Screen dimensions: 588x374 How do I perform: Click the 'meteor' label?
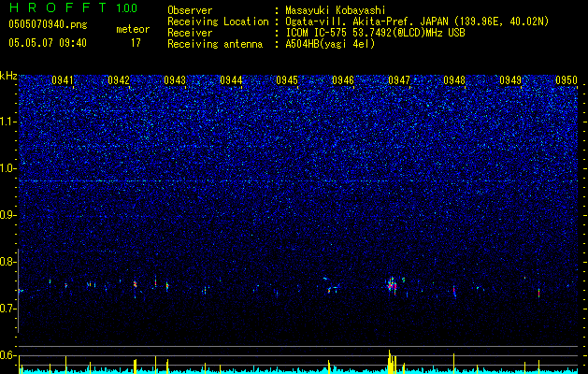pos(133,29)
